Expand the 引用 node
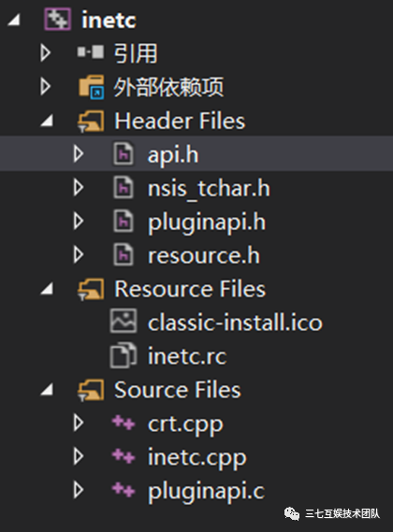393x532 pixels. pyautogui.click(x=46, y=52)
